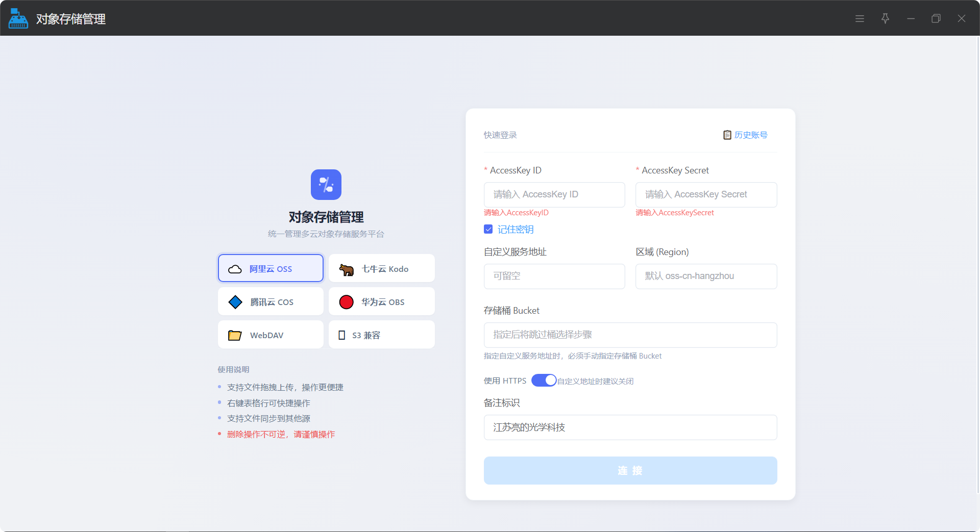Click the 快速登录 heading text

coord(500,135)
